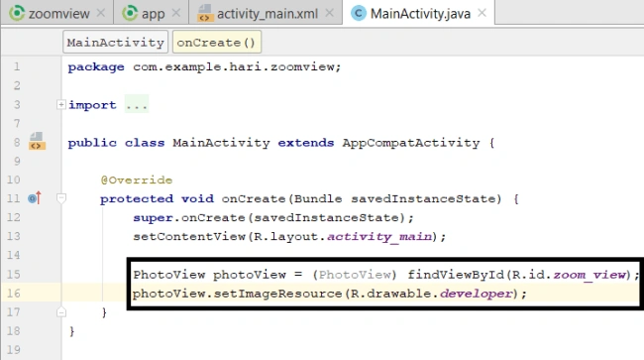The image size is (644, 360).
Task: Click the fold end marker on line 17
Action: coord(61,312)
